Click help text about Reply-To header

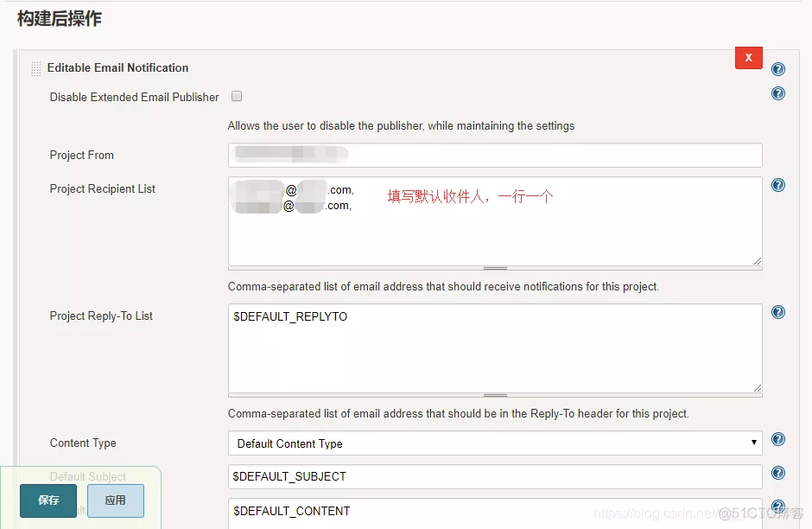pyautogui.click(x=459, y=413)
